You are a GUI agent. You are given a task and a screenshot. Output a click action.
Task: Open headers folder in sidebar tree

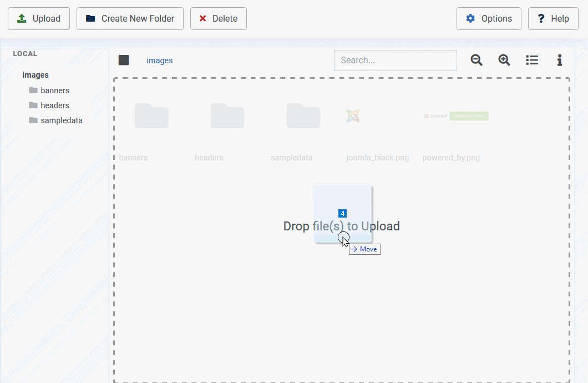pos(54,105)
